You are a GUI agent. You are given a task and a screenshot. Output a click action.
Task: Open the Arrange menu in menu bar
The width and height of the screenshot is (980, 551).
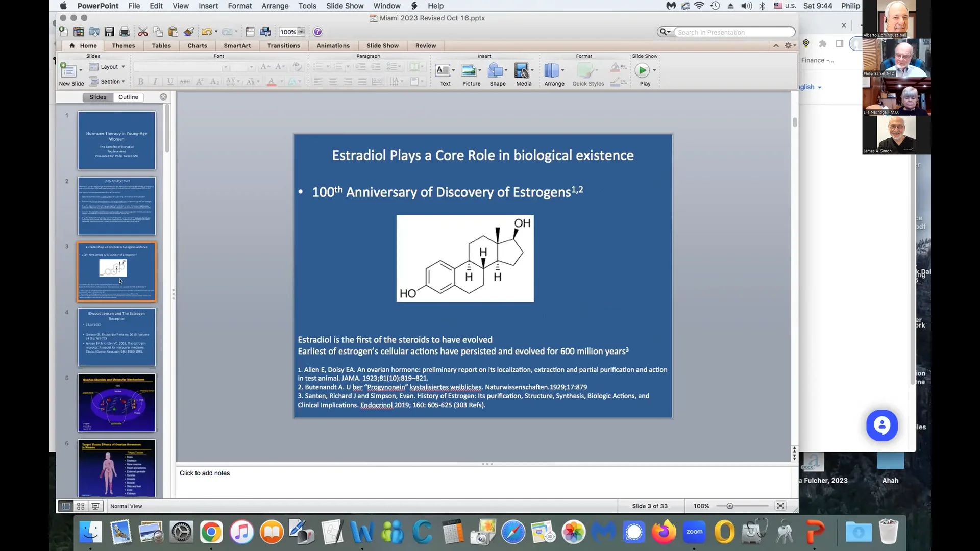[x=275, y=6]
